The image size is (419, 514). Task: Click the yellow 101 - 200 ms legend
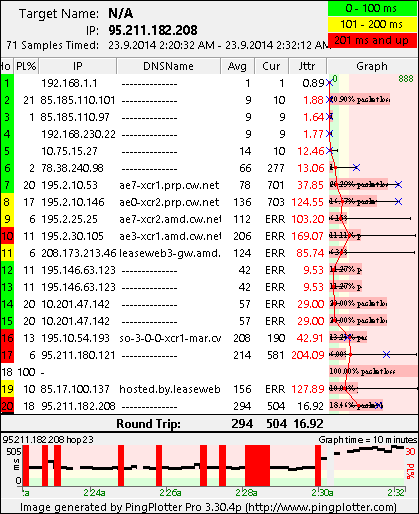click(x=372, y=24)
